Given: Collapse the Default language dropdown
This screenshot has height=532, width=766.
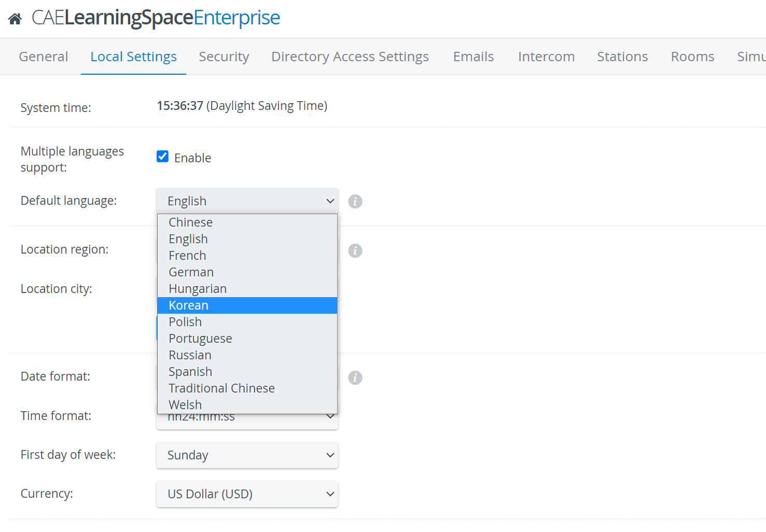Looking at the screenshot, I should tap(247, 201).
